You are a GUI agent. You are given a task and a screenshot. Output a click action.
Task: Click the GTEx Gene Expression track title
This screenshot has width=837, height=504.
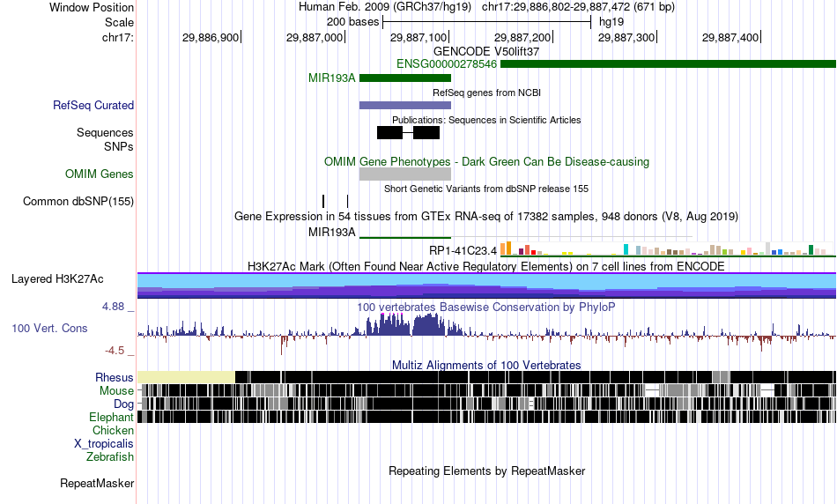click(486, 216)
